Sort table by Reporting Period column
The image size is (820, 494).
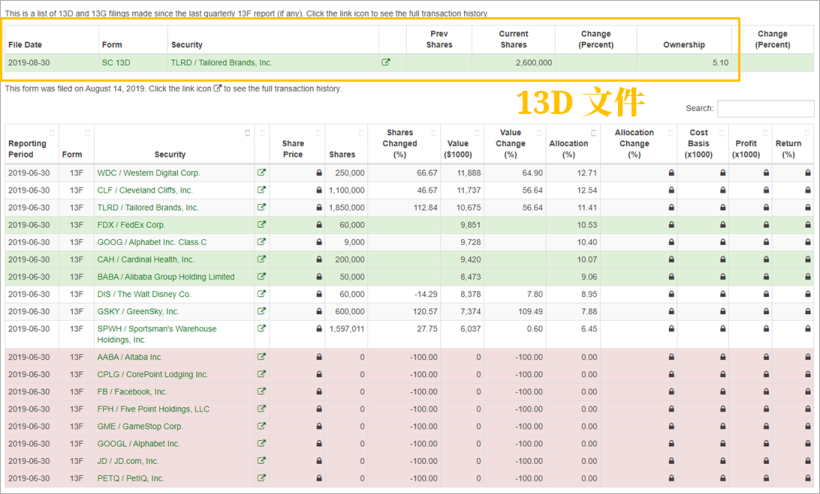click(32, 144)
